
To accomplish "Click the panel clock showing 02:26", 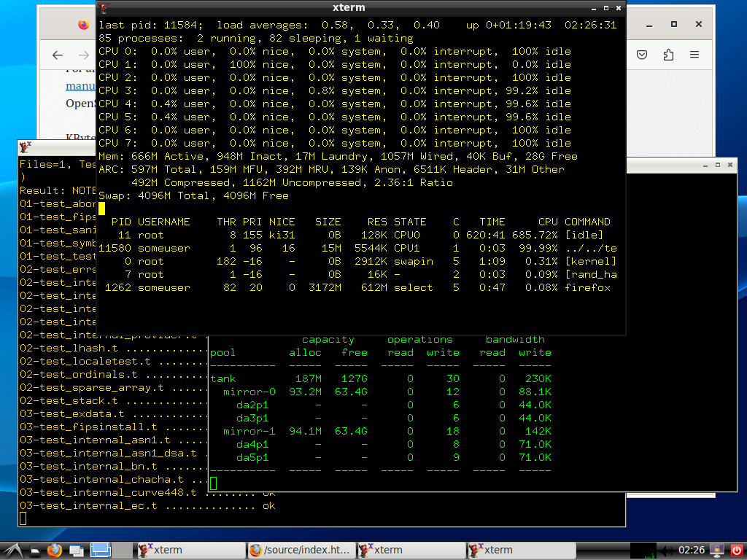I will tap(691, 550).
